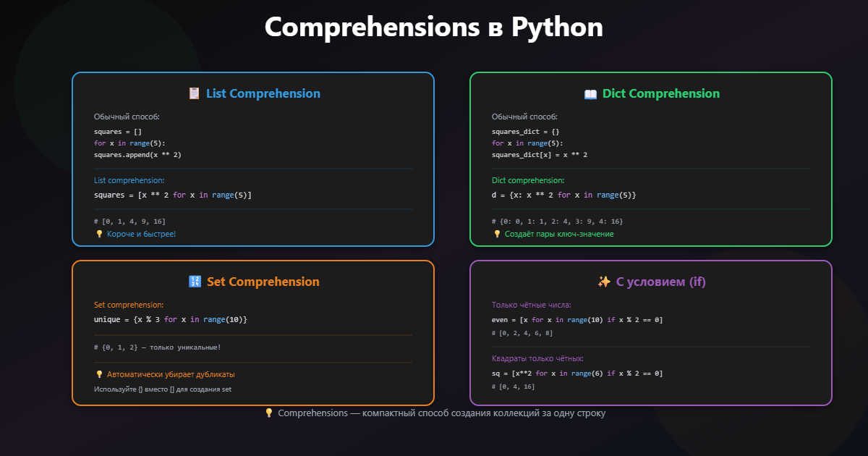Image resolution: width=868 pixels, height=456 pixels.
Task: Click Обычный способ label in Dict card
Action: pyautogui.click(x=524, y=117)
